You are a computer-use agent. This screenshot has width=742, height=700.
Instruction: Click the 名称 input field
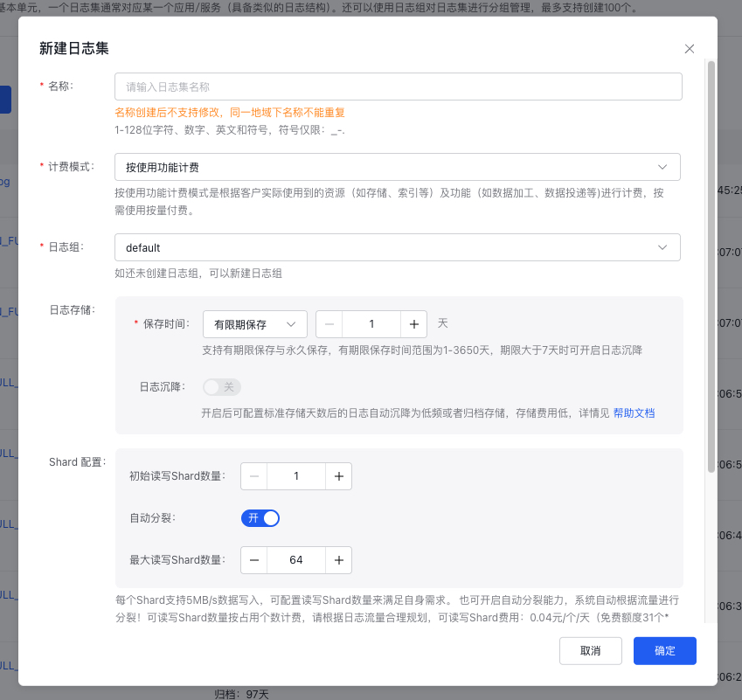[398, 87]
